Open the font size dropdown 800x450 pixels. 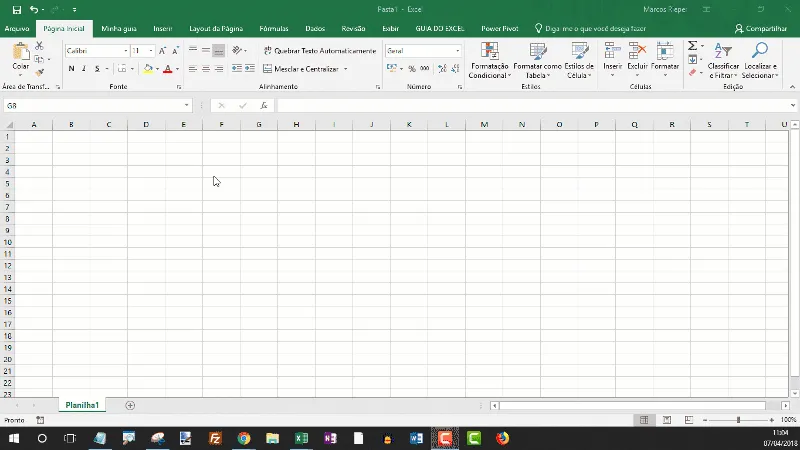click(x=151, y=51)
